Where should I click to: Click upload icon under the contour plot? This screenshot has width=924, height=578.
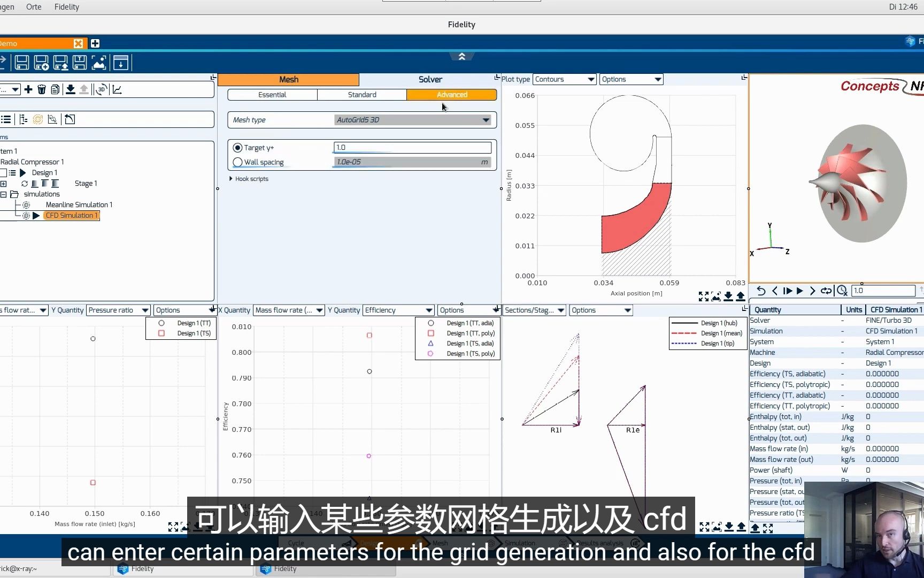pyautogui.click(x=741, y=296)
